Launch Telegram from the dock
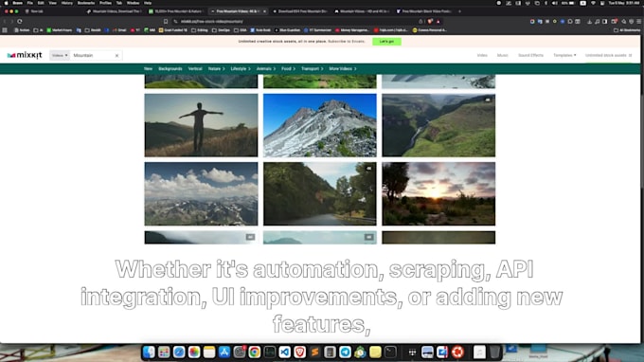 [345, 353]
